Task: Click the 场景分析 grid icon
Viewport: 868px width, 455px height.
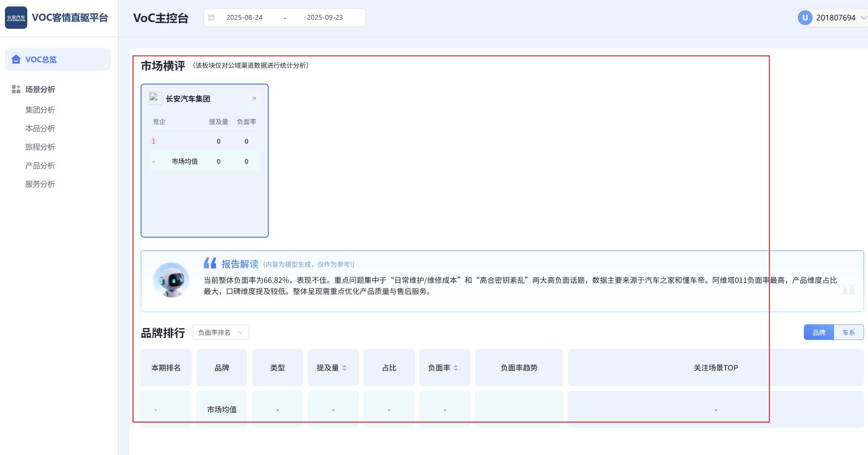Action: click(x=16, y=89)
